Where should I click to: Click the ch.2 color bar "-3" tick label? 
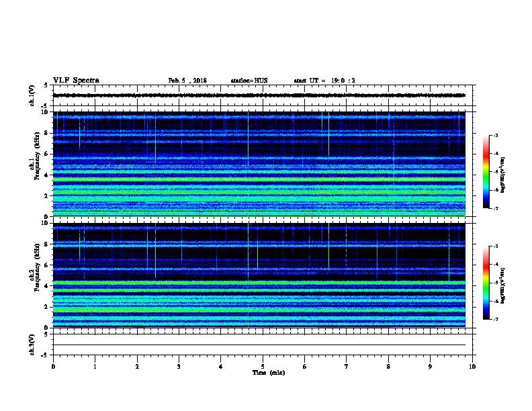tap(496, 246)
